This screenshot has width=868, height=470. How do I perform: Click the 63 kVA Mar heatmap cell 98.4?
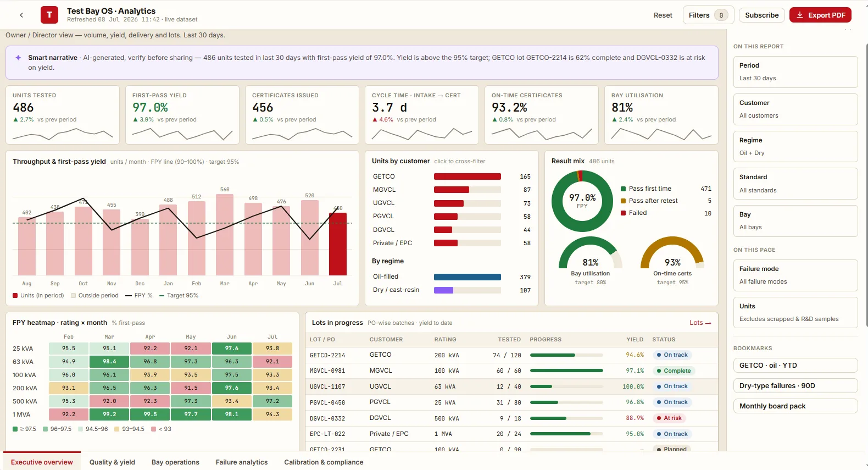pos(109,362)
